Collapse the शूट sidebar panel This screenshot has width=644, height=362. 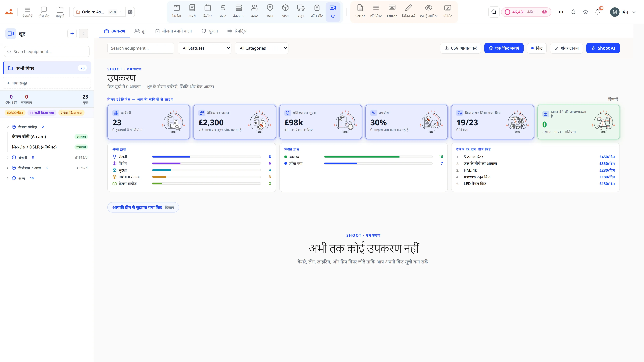(x=84, y=34)
